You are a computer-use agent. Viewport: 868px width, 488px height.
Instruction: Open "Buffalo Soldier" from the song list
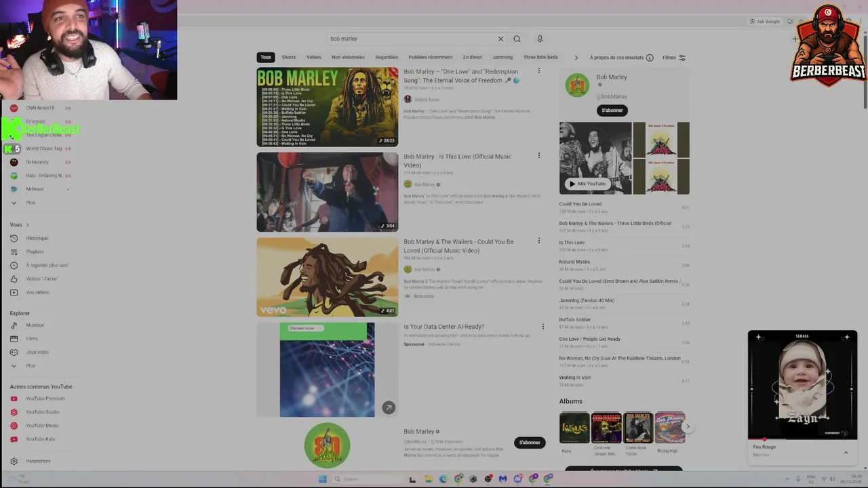[575, 320]
